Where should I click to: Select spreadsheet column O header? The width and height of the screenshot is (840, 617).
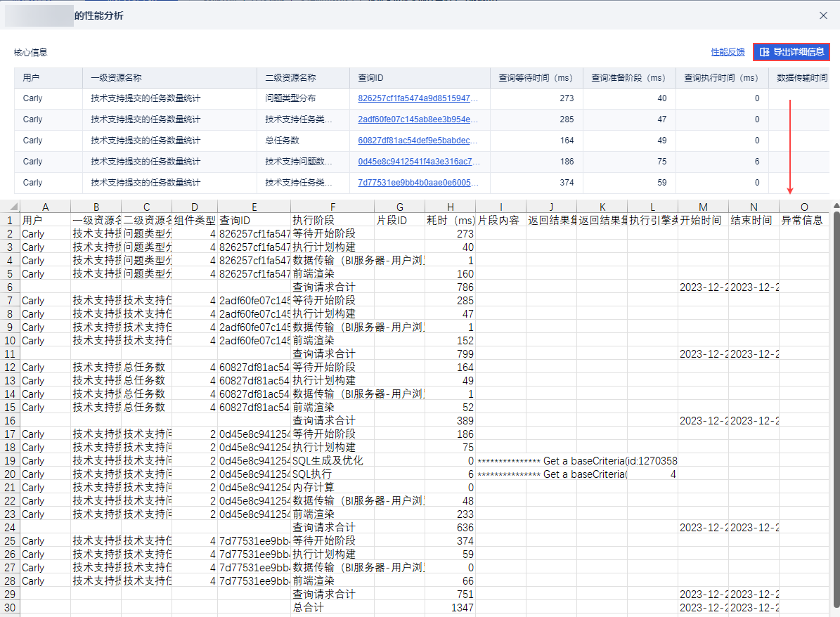[x=804, y=207]
